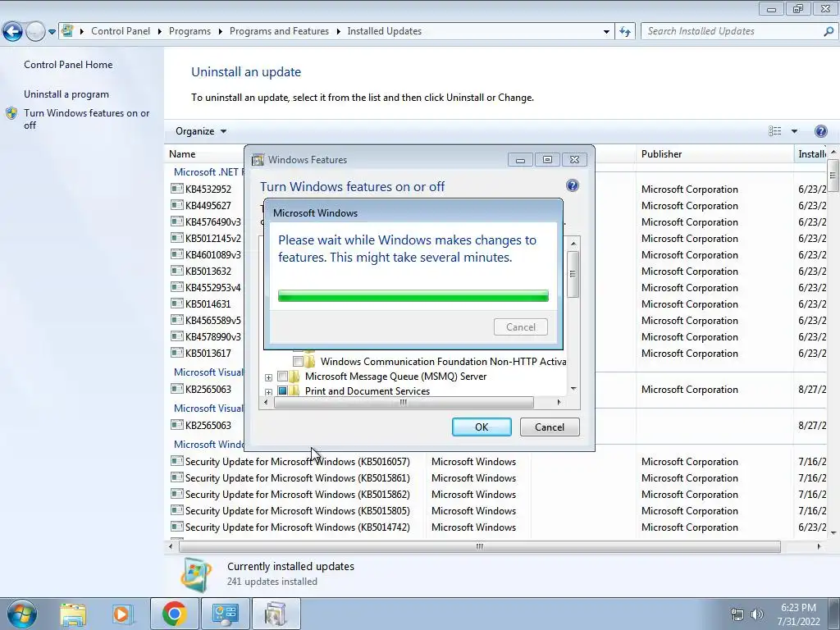Open Control Panel Home link

[x=68, y=64]
